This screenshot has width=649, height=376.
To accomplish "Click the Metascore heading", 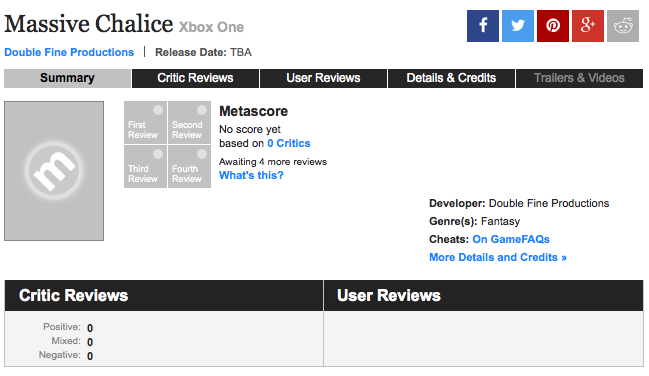I will tap(253, 111).
